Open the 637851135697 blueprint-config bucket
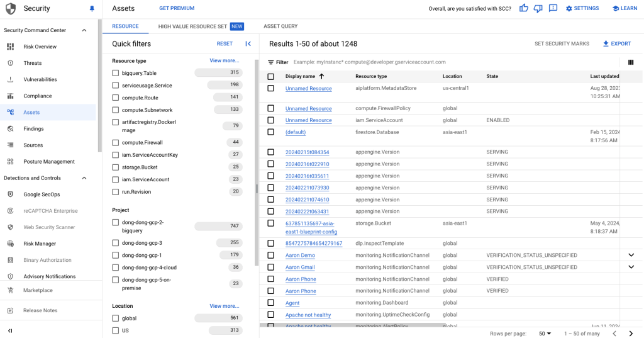 (311, 227)
